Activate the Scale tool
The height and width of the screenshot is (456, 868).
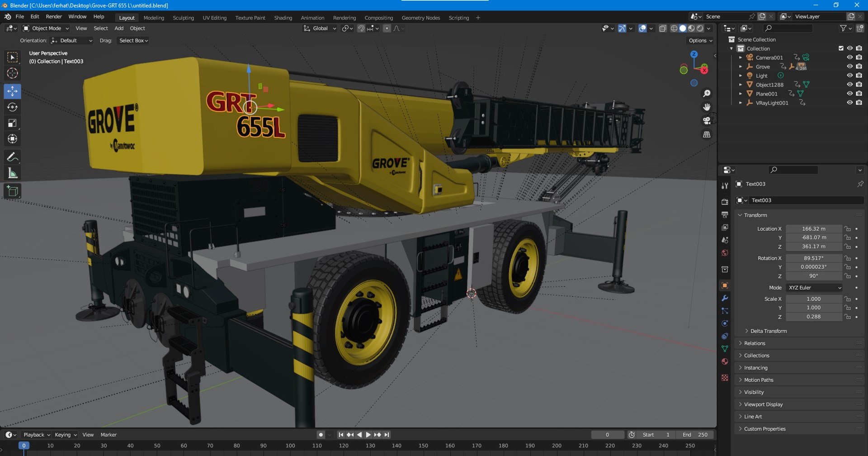pos(13,123)
